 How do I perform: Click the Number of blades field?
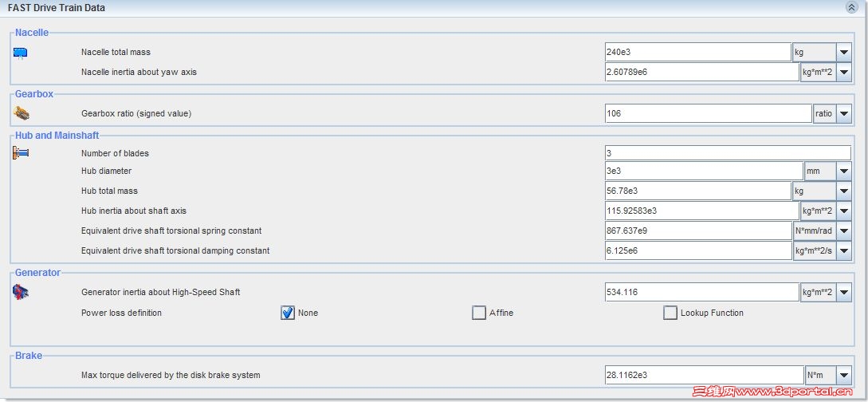coord(728,153)
